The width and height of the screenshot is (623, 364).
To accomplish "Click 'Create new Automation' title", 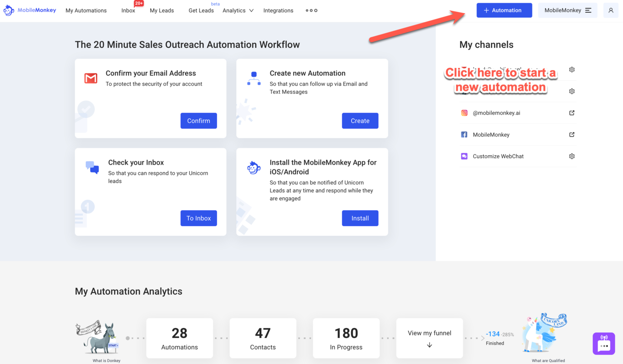I will click(308, 73).
